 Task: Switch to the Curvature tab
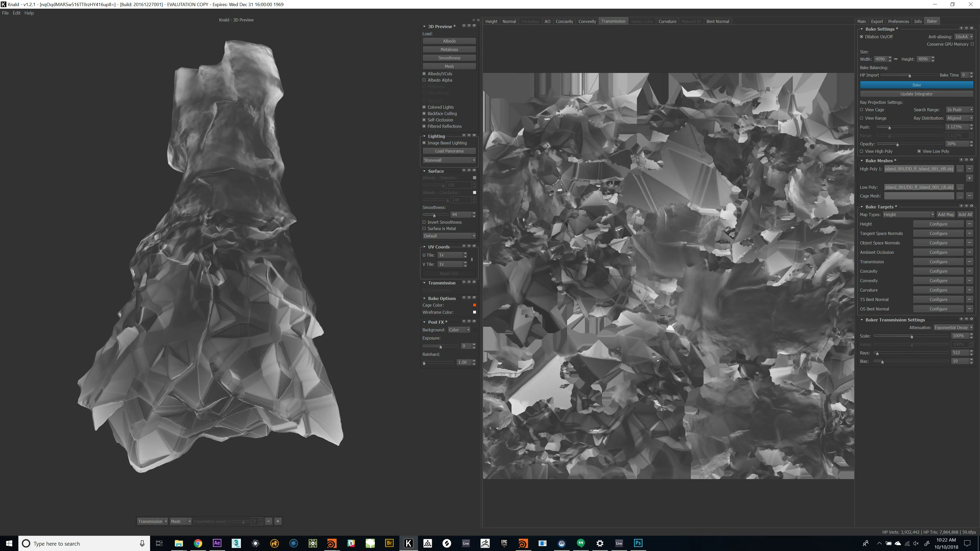coord(667,21)
